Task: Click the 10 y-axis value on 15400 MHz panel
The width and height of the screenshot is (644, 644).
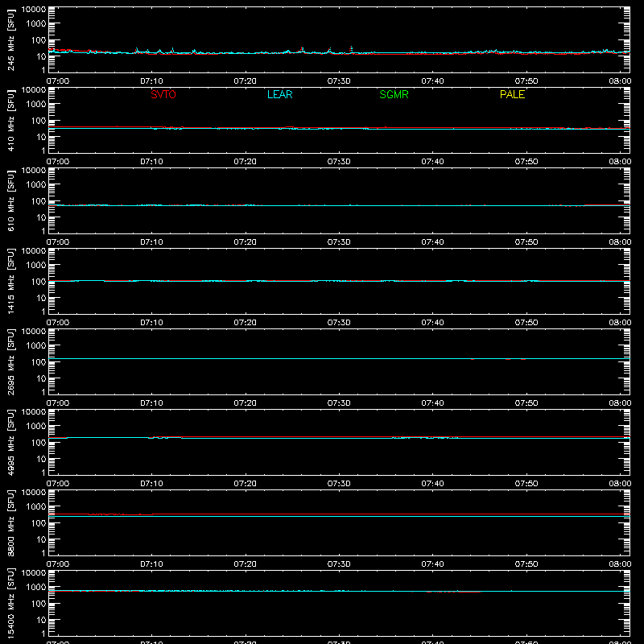Action: [x=41, y=620]
